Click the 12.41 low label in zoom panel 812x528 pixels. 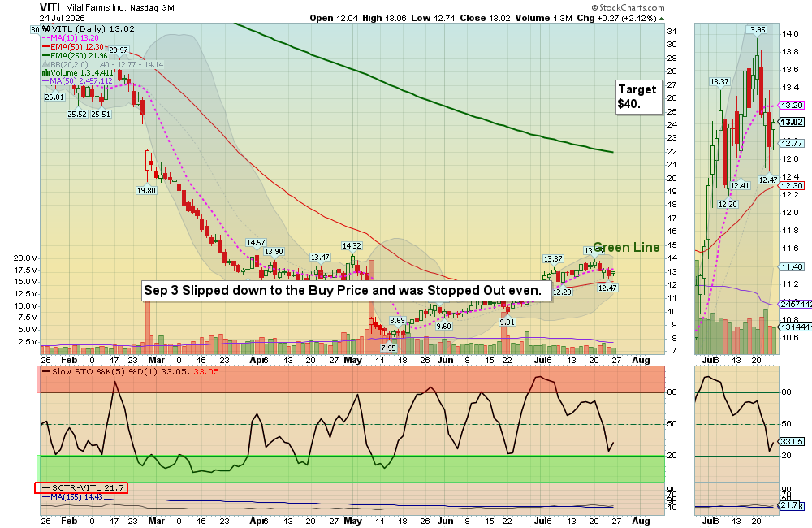[x=740, y=186]
